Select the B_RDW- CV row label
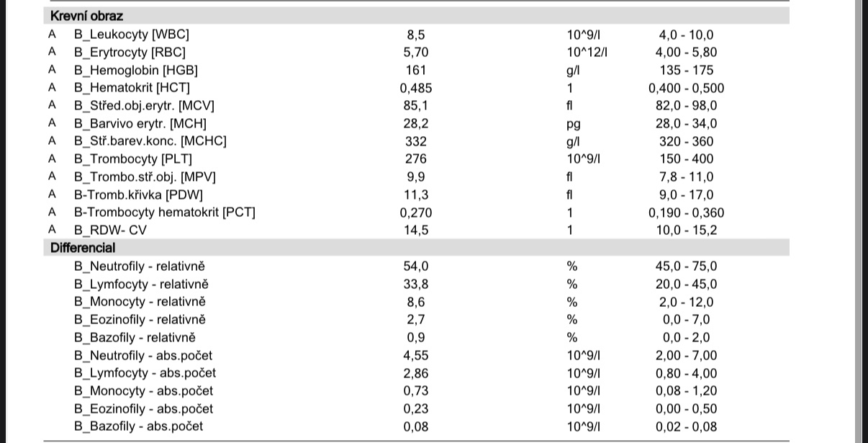 pyautogui.click(x=115, y=231)
